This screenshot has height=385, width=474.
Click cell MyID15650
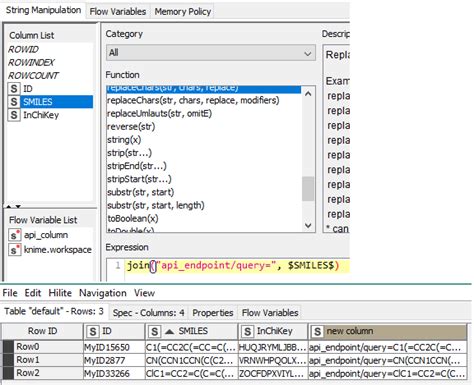(114, 348)
